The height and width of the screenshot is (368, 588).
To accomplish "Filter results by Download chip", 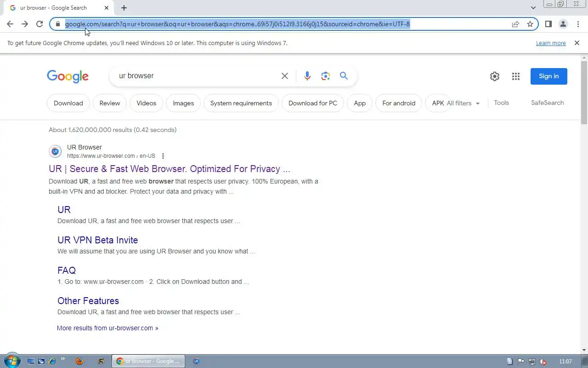I will 68,103.
